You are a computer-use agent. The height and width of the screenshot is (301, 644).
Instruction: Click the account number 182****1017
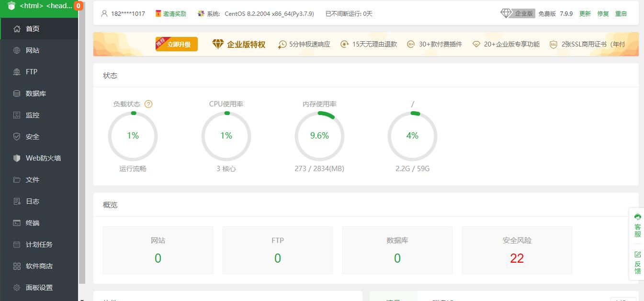pos(128,13)
